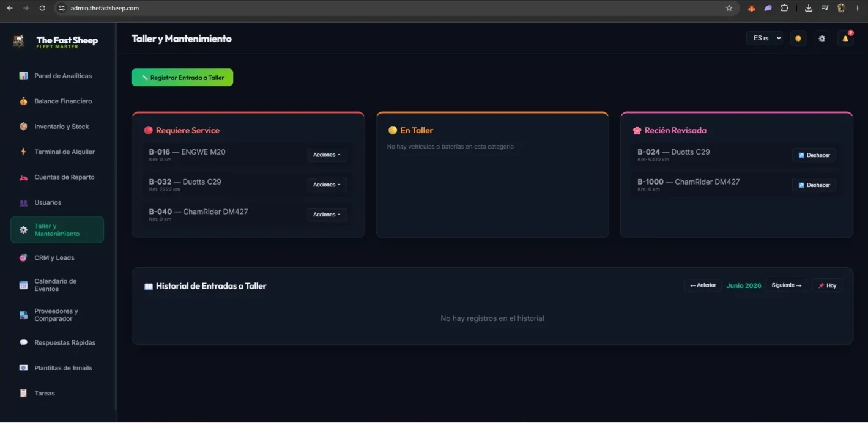Viewport: 868px width, 423px height.
Task: Click the Tareas clipboard icon
Action: tap(23, 394)
